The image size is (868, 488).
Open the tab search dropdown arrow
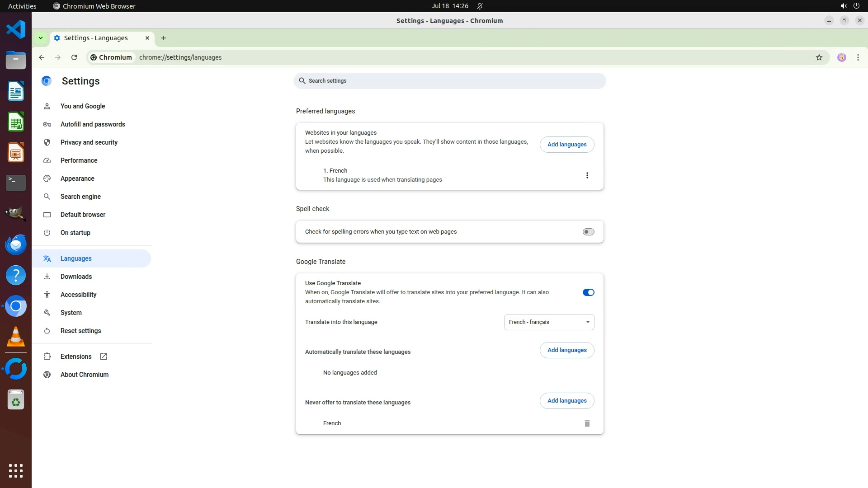coord(41,38)
